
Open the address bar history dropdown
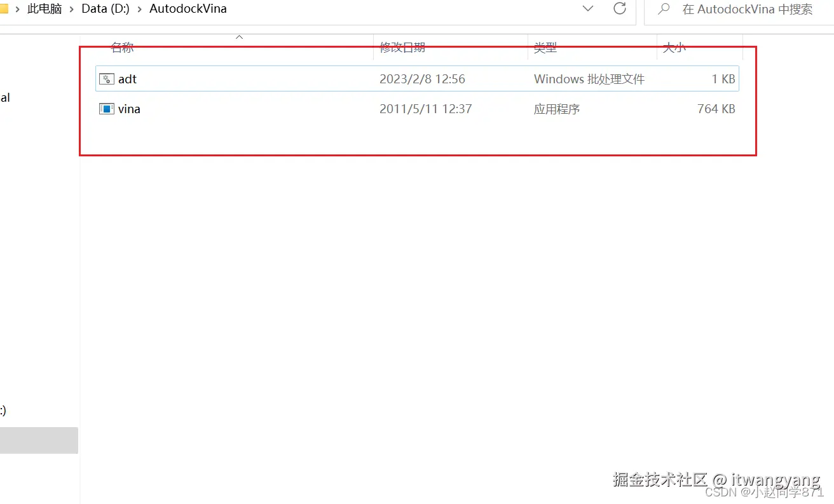click(x=588, y=8)
